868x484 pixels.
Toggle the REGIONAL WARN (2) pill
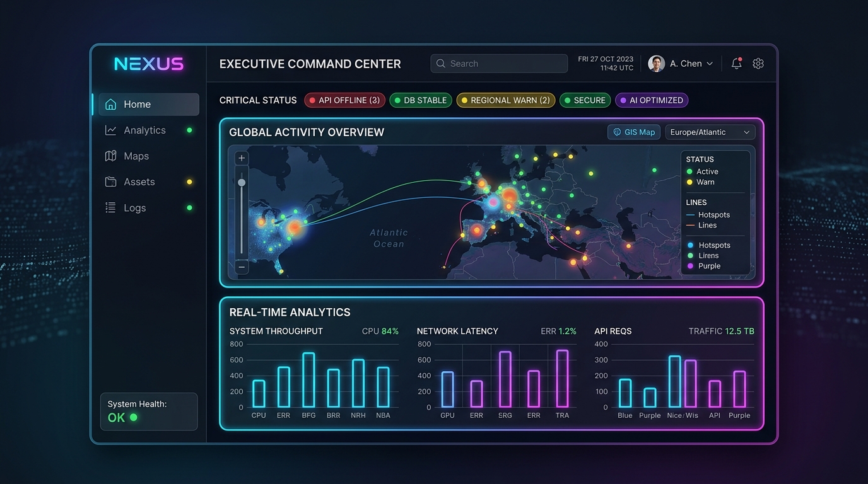(505, 100)
